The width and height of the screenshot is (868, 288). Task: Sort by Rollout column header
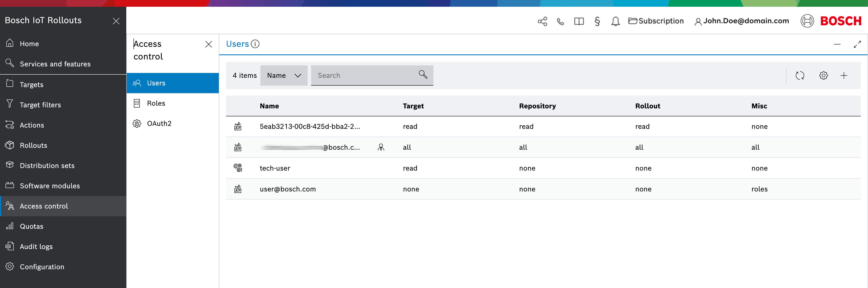pos(648,106)
